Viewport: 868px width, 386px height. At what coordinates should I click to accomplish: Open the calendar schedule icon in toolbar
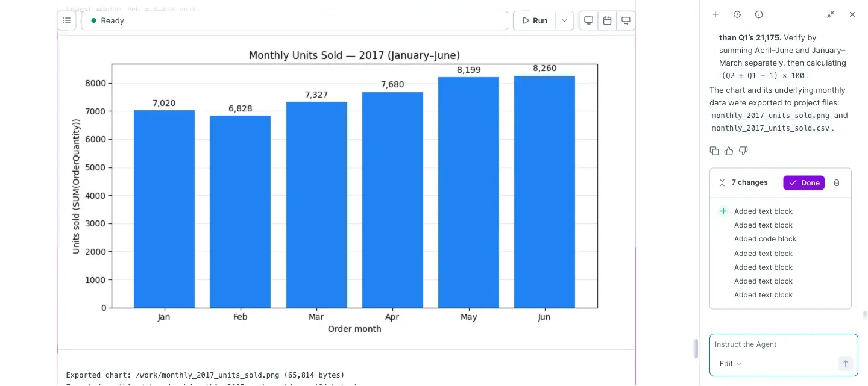point(607,20)
